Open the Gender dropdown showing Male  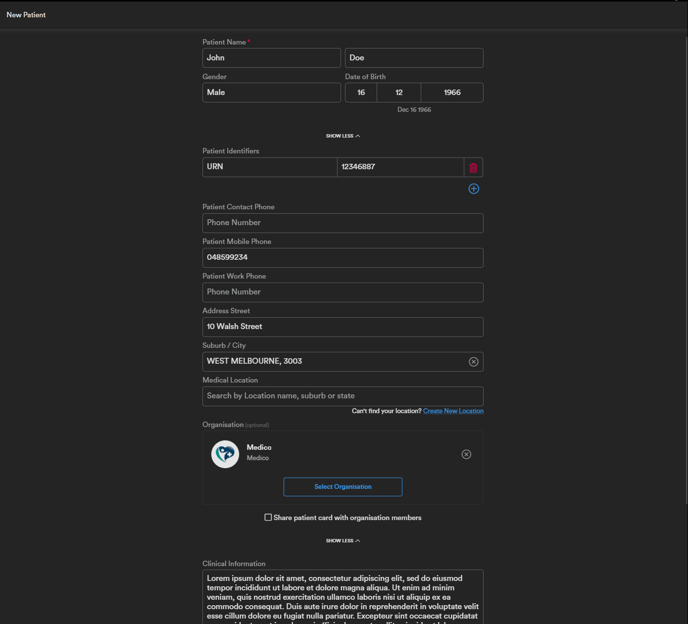click(x=272, y=93)
